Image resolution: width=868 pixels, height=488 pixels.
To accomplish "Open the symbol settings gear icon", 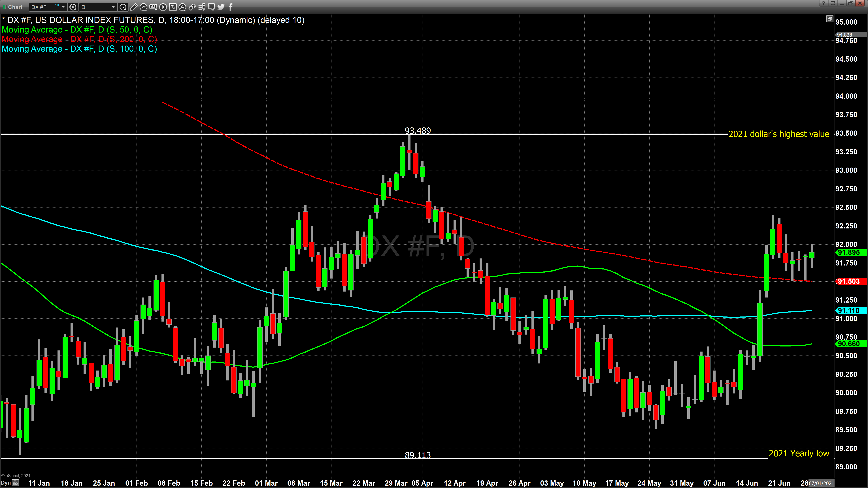I will click(x=73, y=7).
